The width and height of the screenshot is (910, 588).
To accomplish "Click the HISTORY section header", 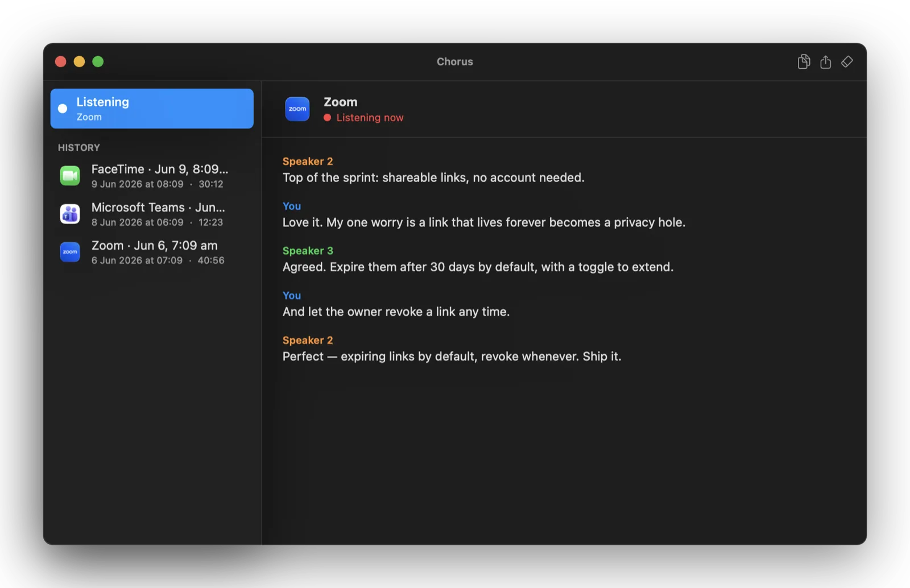I will click(79, 147).
